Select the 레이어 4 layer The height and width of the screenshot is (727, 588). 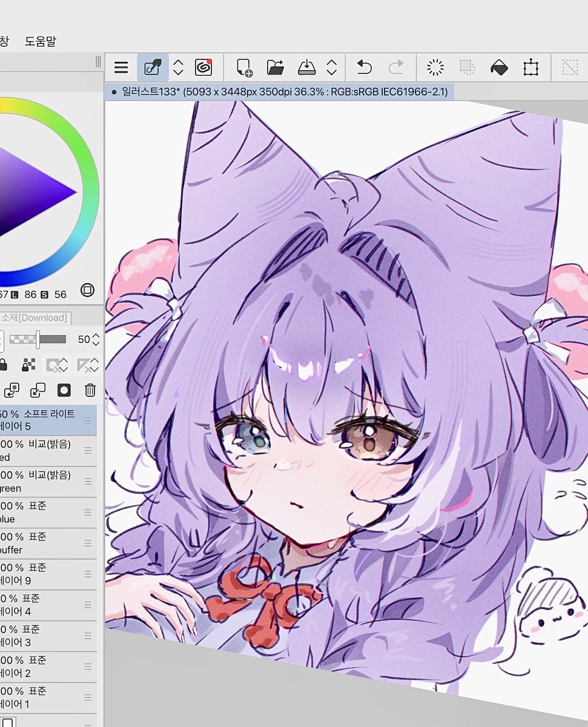click(48, 605)
